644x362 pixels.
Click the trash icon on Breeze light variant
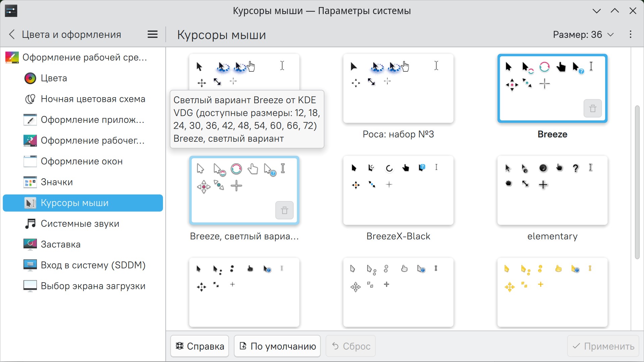284,210
